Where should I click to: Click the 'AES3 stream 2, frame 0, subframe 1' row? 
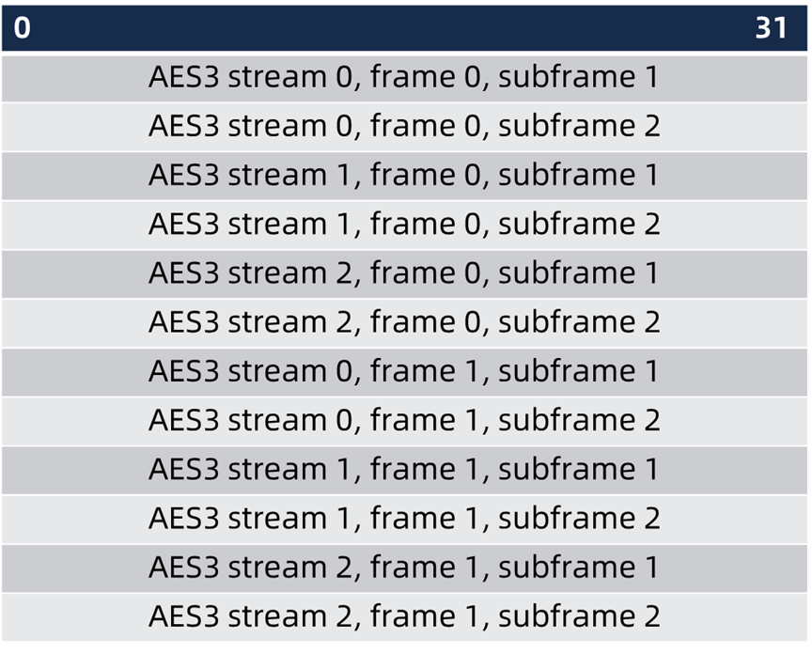tap(404, 272)
